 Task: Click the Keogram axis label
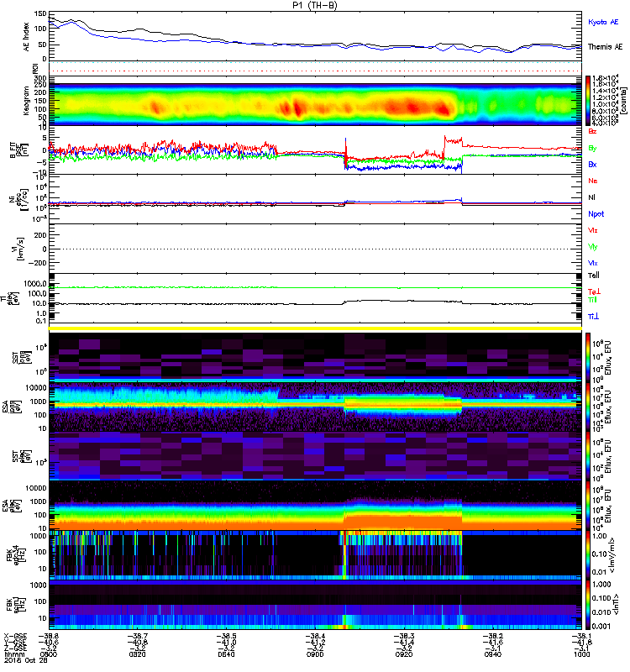point(27,100)
